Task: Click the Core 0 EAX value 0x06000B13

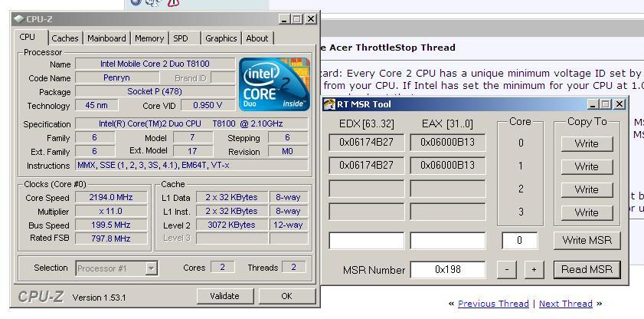Action: tap(448, 142)
